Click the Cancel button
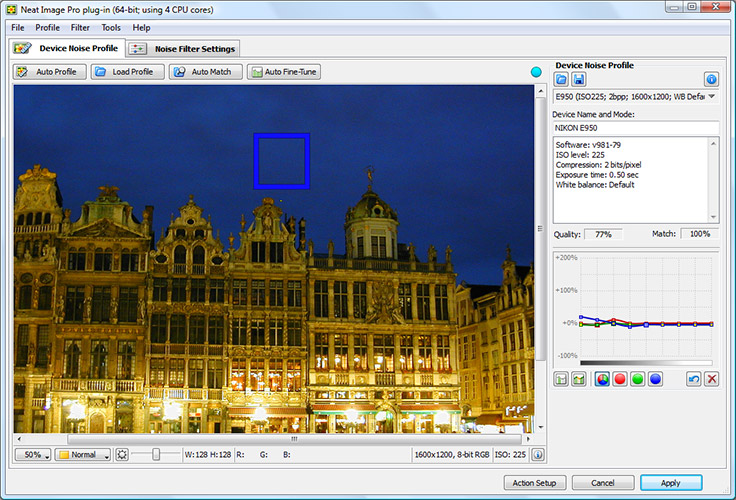This screenshot has height=500, width=736. 603,483
